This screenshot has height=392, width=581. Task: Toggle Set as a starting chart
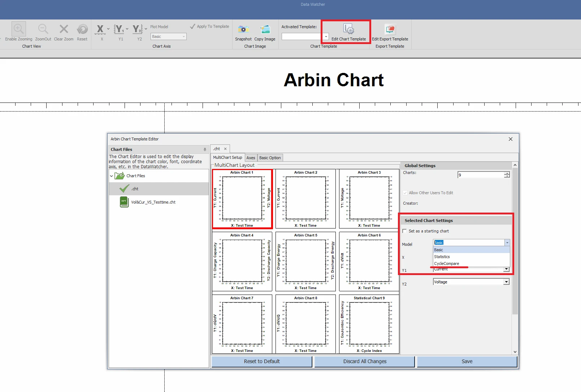(x=404, y=231)
